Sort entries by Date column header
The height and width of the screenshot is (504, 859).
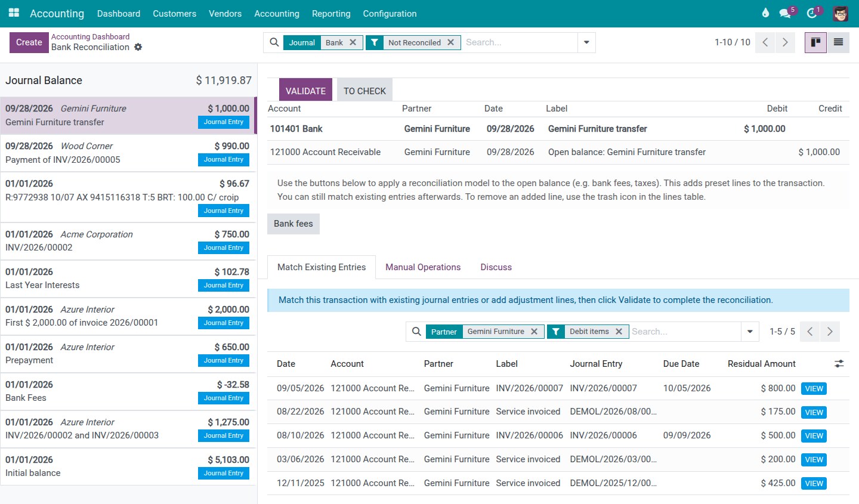(x=286, y=364)
